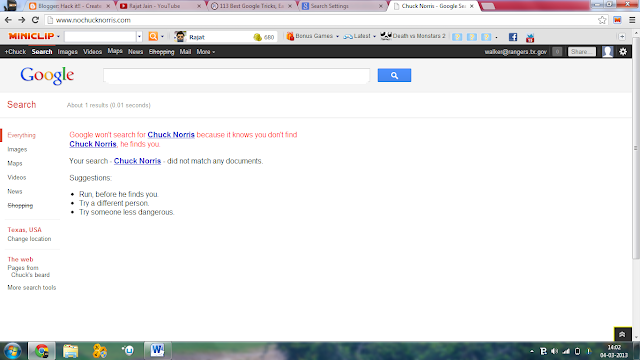Click the page vertical scrollbar
Viewport: 640px width, 360px height.
636,147
